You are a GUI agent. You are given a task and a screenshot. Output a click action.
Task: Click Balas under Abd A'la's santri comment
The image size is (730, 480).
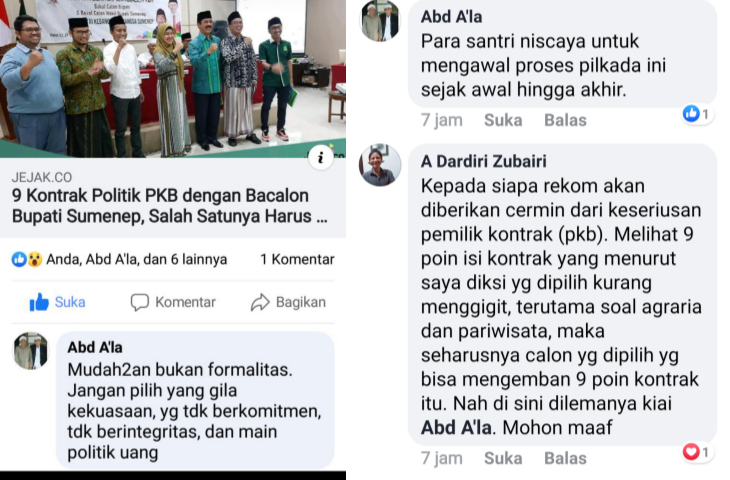click(x=565, y=120)
